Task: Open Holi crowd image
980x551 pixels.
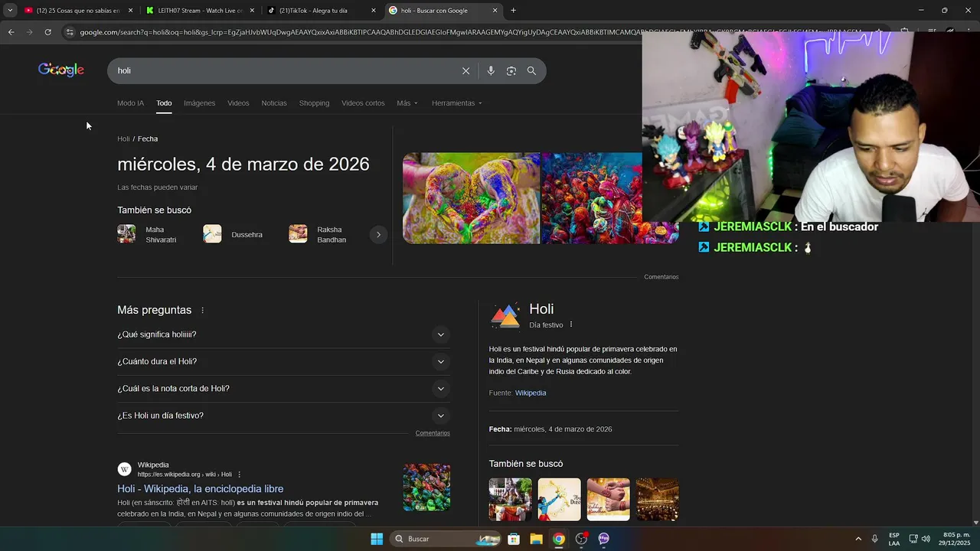Action: click(x=591, y=198)
